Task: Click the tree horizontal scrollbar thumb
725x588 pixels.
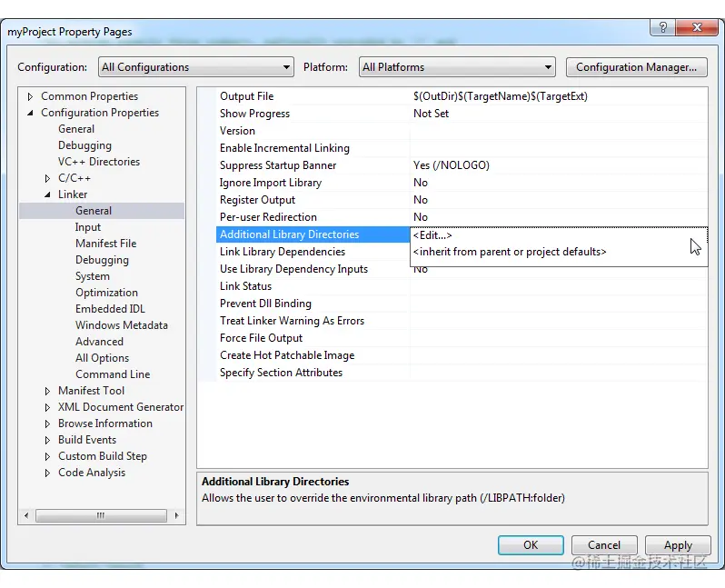Action: [x=101, y=515]
